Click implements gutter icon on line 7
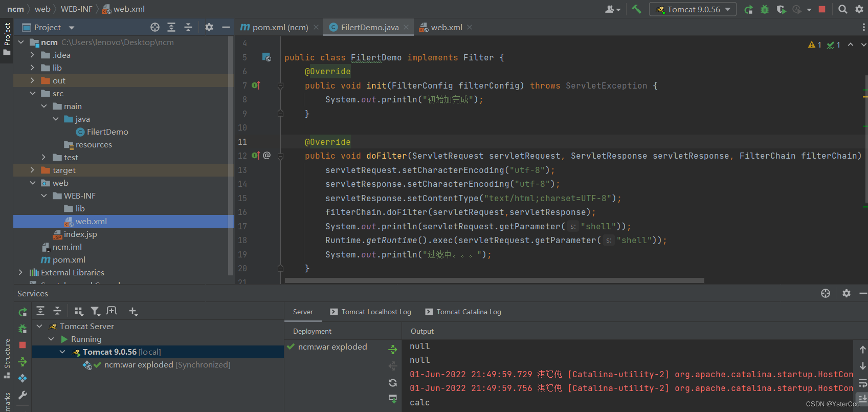Viewport: 868px width, 412px height. [x=256, y=85]
